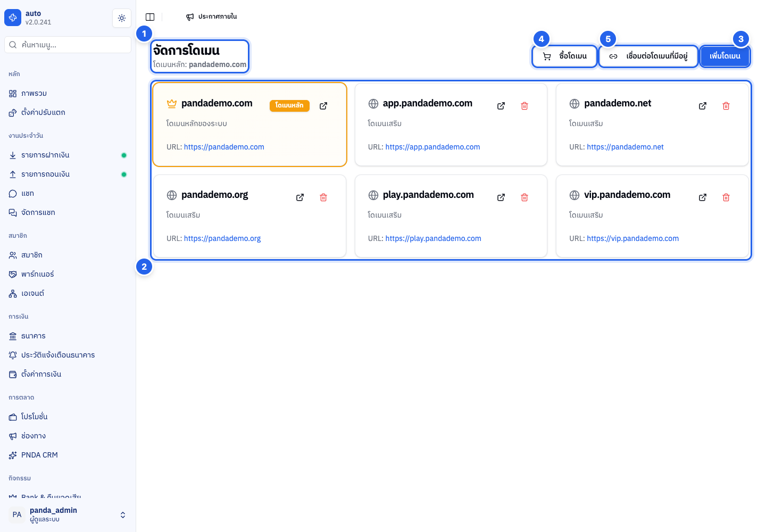Open external link for main pandademo.com card

pos(323,106)
